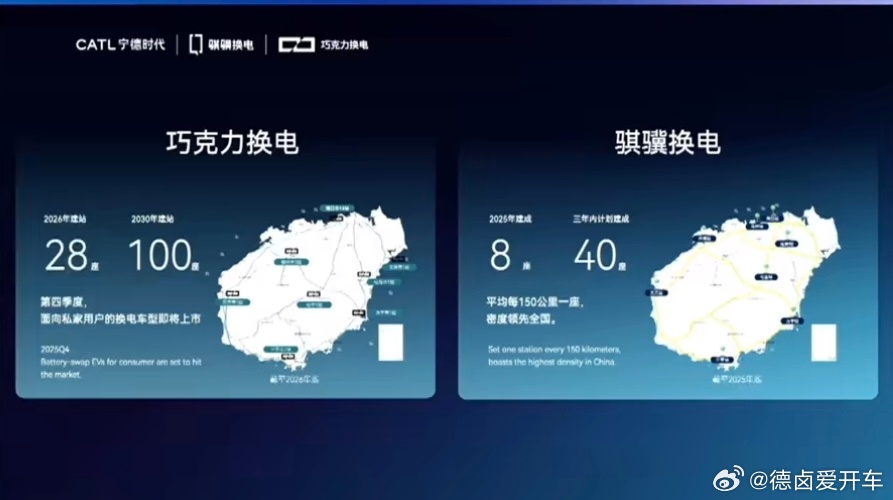The image size is (893, 500).
Task: Click the CATL 宁德时代 logo
Action: 120,44
